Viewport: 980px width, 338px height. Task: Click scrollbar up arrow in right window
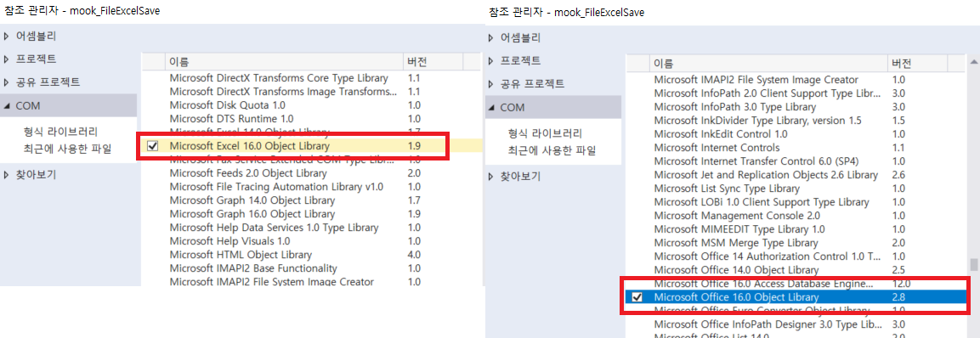(x=974, y=63)
